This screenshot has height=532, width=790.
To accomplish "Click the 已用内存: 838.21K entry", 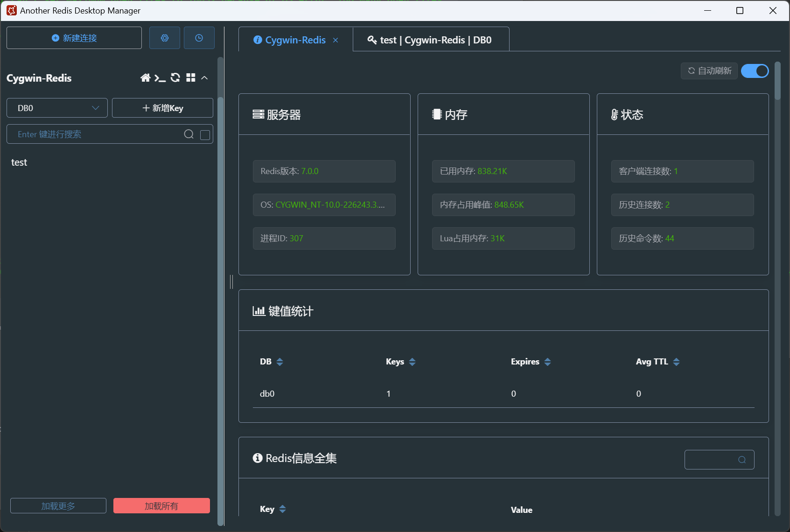I will click(x=503, y=171).
